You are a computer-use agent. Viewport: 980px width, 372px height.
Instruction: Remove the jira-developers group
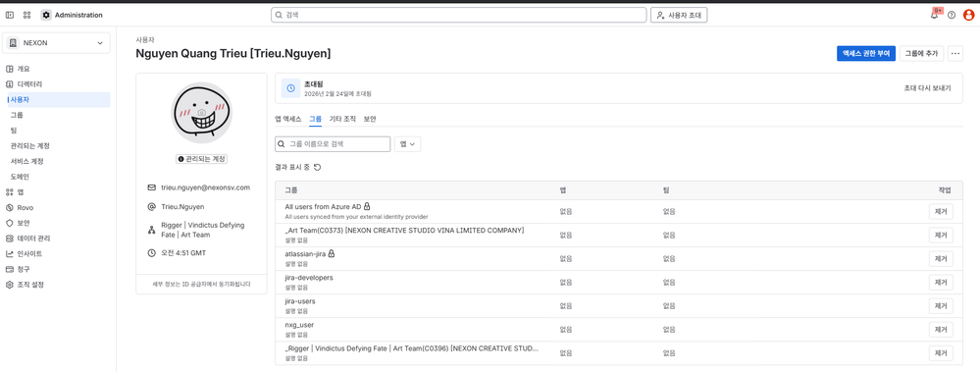click(941, 283)
